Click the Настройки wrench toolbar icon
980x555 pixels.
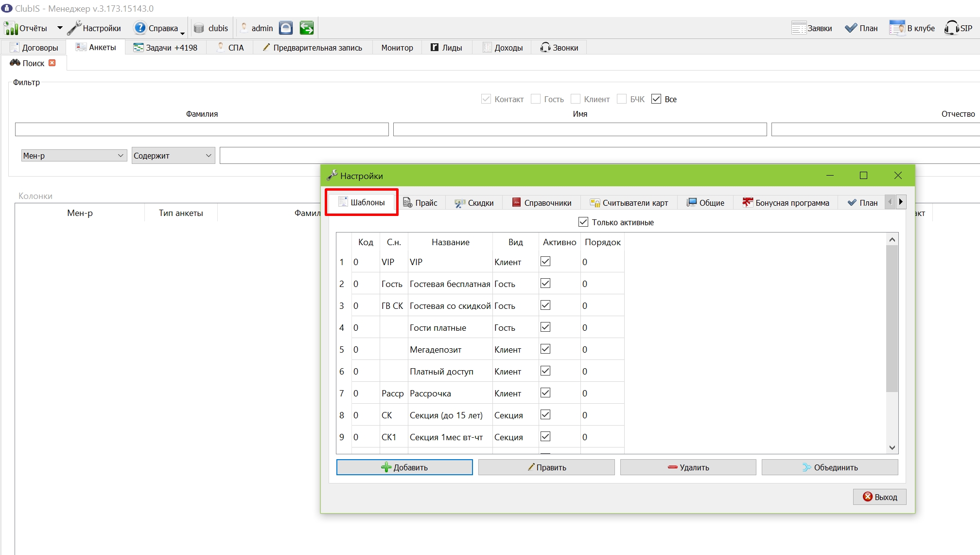tap(74, 28)
